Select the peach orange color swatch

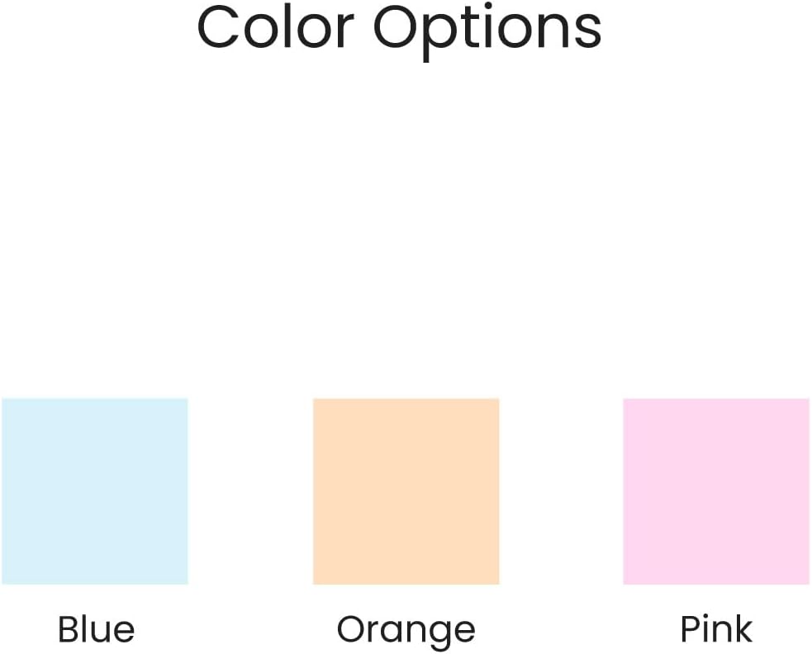pyautogui.click(x=406, y=490)
